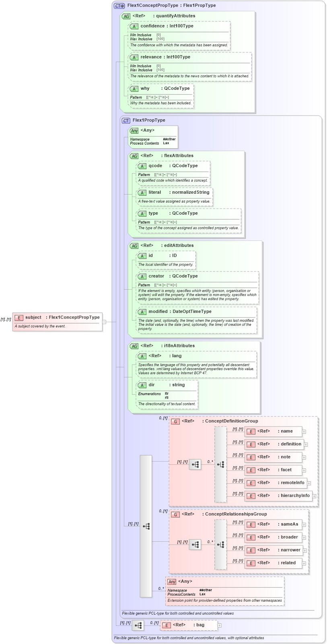Viewport: 327px width, 644px height.
Task: Click the extension point annotation text
Action: pyautogui.click(x=224, y=601)
